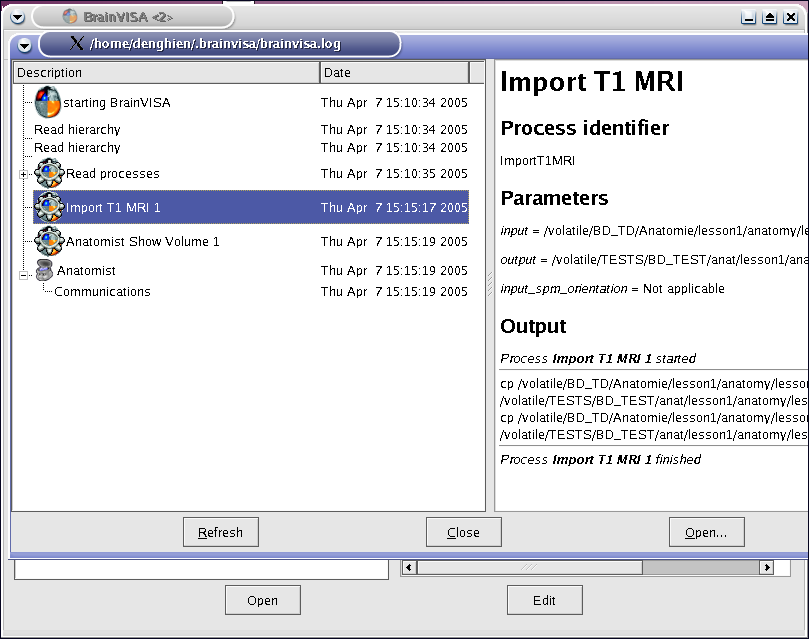Click the Import T1 MRI 1 icon

(49, 207)
